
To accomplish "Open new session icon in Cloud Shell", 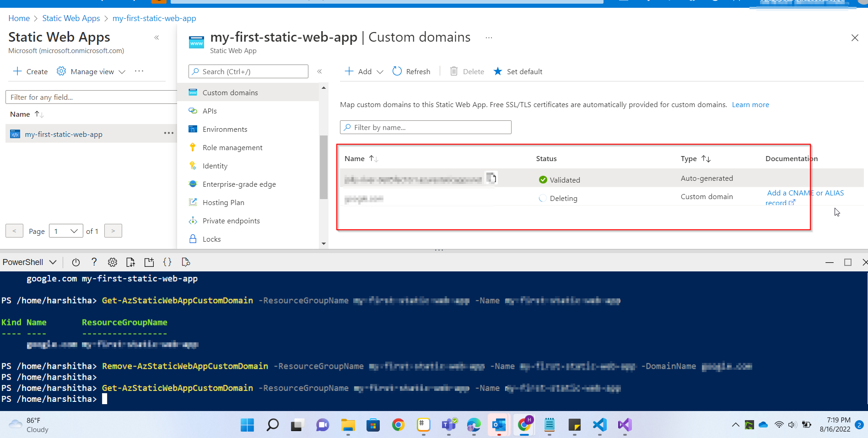I will (x=149, y=262).
